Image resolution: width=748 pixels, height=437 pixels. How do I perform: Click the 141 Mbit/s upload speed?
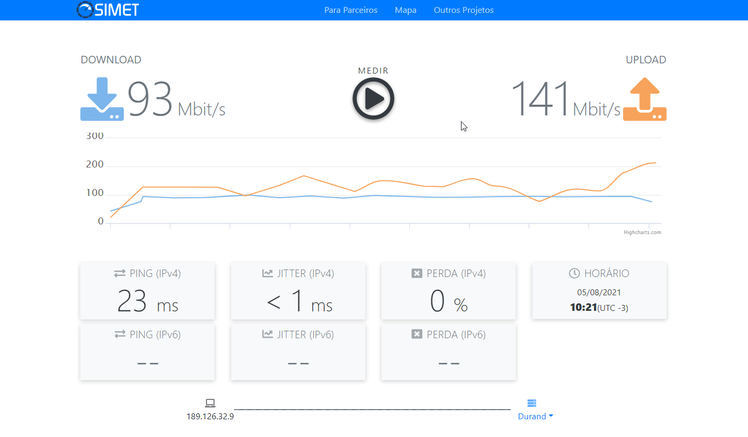point(566,99)
